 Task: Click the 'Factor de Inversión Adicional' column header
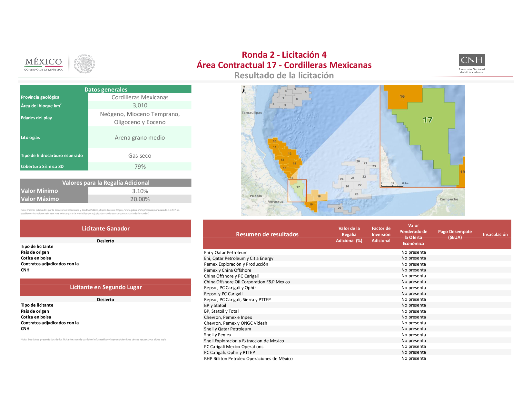pyautogui.click(x=381, y=234)
